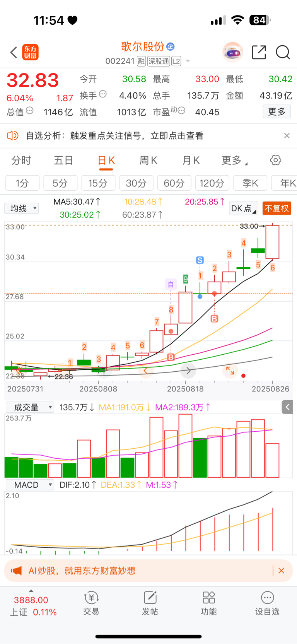297x644 pixels.
Task: Switch to the 五日 tab
Action: click(x=63, y=160)
